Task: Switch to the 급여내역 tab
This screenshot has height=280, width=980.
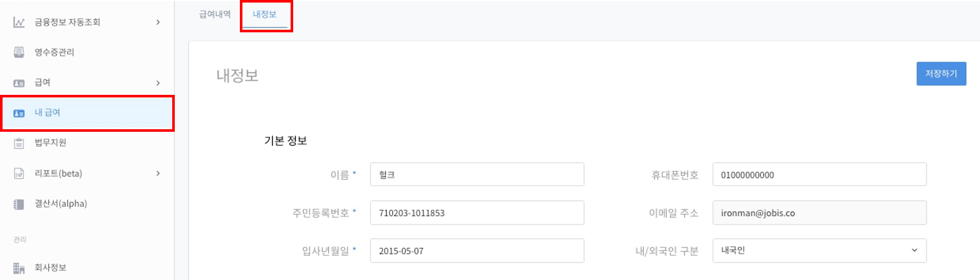Action: tap(215, 14)
